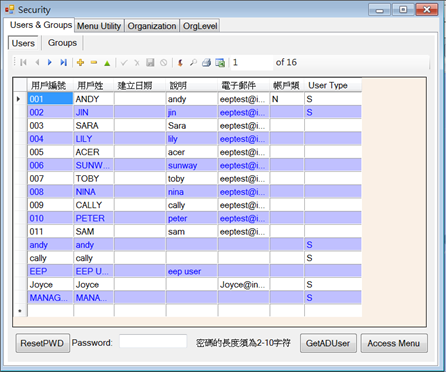This screenshot has height=372, width=446.
Task: Jump to the last record
Action: tap(63, 62)
